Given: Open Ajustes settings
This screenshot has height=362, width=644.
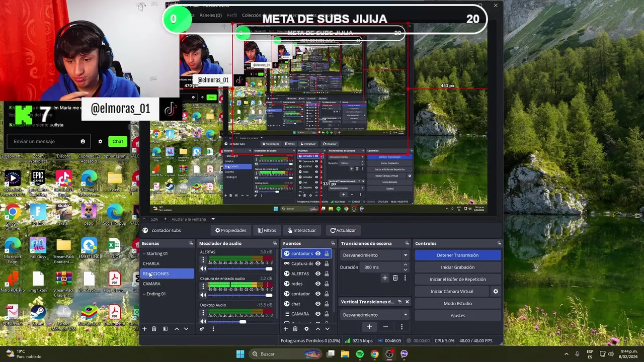Looking at the screenshot, I should pyautogui.click(x=458, y=315).
